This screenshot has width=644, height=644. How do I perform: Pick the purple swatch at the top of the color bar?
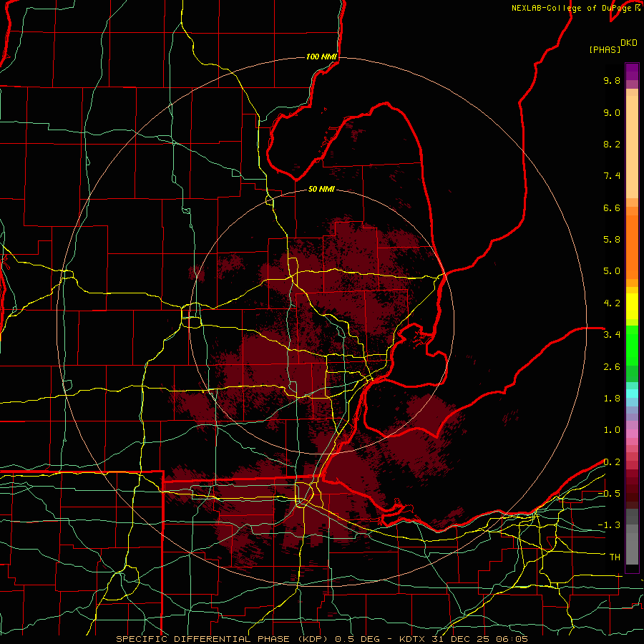[x=632, y=72]
